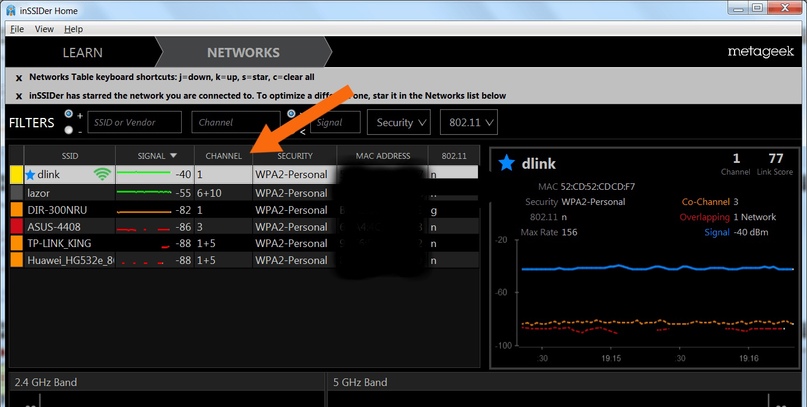Select the DIR-300NRU network row

click(x=244, y=210)
